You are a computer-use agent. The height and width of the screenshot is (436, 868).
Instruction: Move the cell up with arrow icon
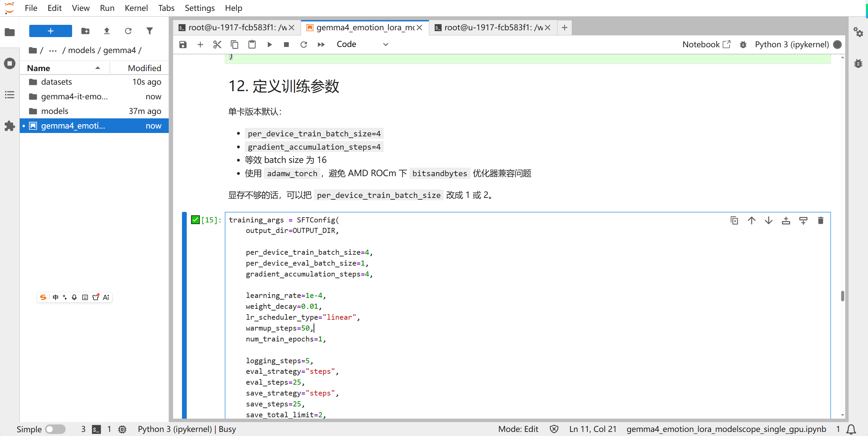click(x=752, y=221)
